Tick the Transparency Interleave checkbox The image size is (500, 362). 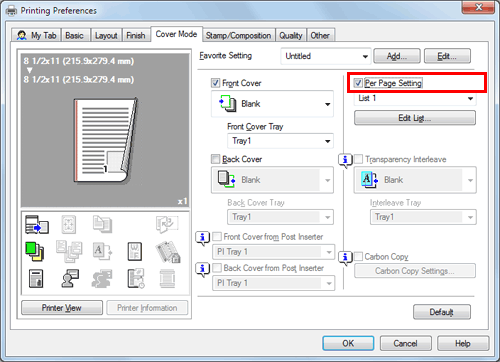click(358, 159)
